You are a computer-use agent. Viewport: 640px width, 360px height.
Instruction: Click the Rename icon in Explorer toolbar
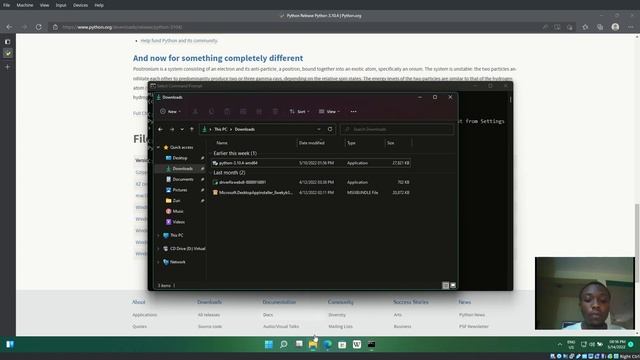pyautogui.click(x=243, y=111)
